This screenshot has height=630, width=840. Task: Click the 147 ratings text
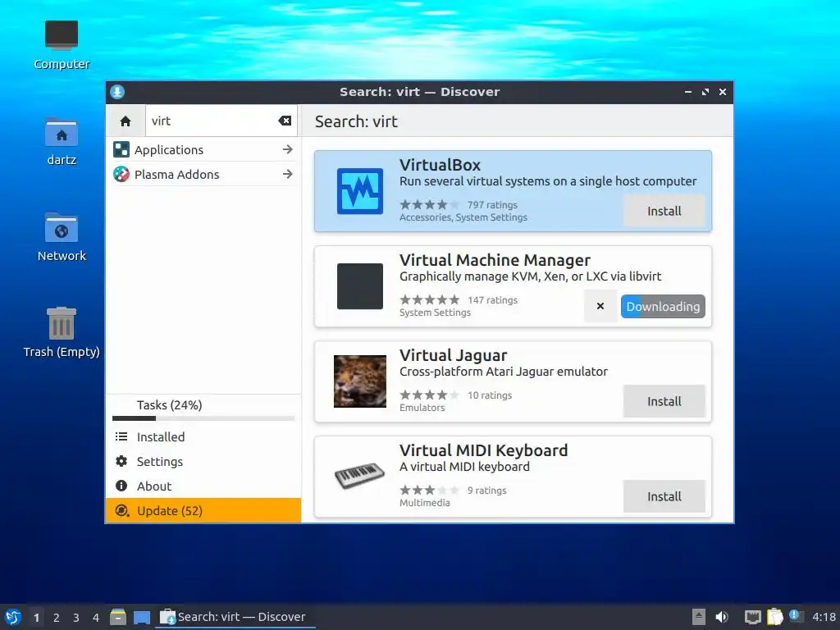pos(492,300)
